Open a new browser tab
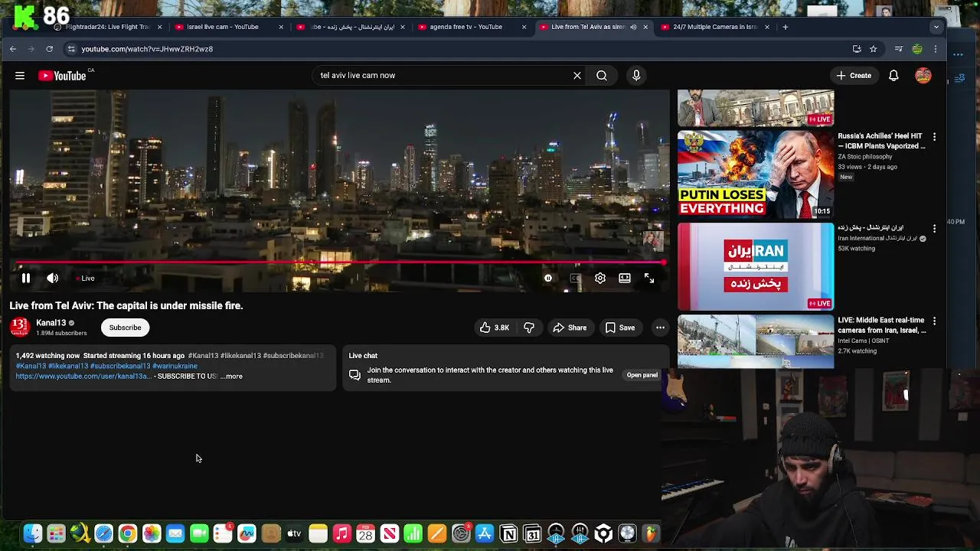This screenshot has height=551, width=980. 785,27
